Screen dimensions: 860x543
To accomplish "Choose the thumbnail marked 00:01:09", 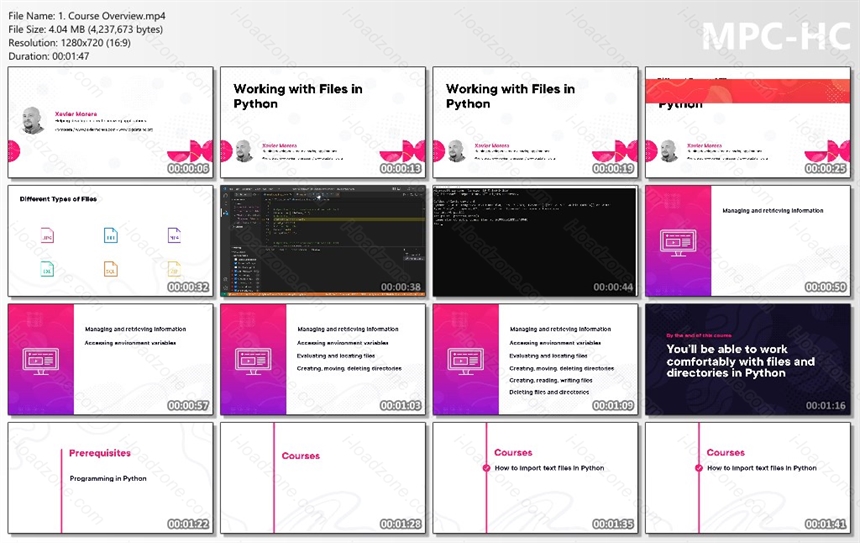I will coord(535,359).
